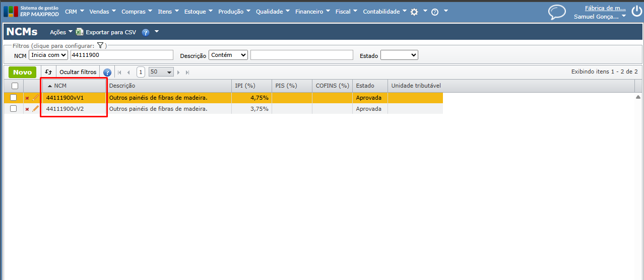Click blue help icon next to Ocultar filtros
644x280 pixels.
pos(107,73)
